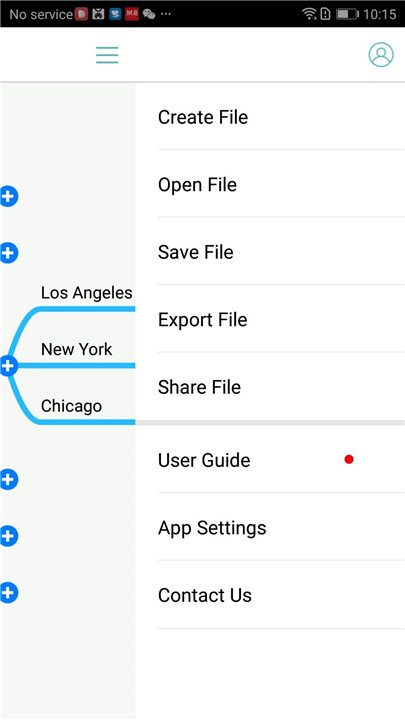
Task: Tap the WeChat icon in status bar
Action: (x=149, y=14)
